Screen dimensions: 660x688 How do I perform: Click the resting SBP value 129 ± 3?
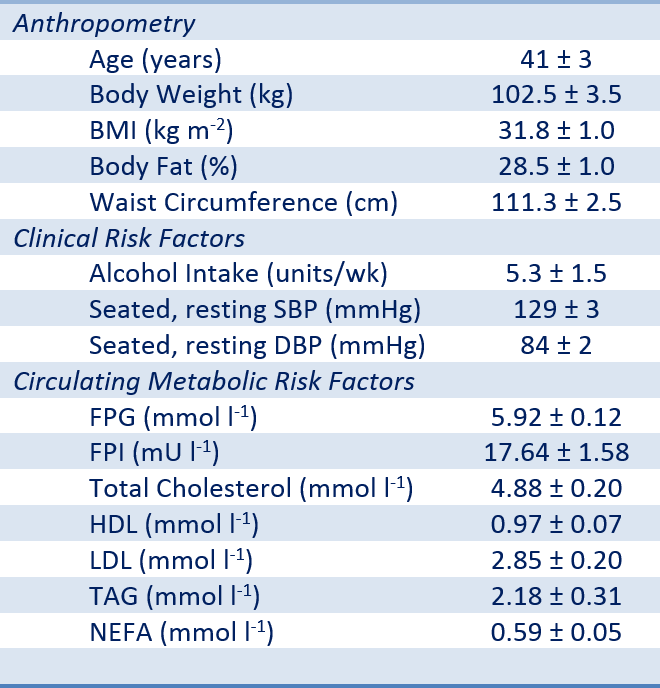pyautogui.click(x=556, y=310)
